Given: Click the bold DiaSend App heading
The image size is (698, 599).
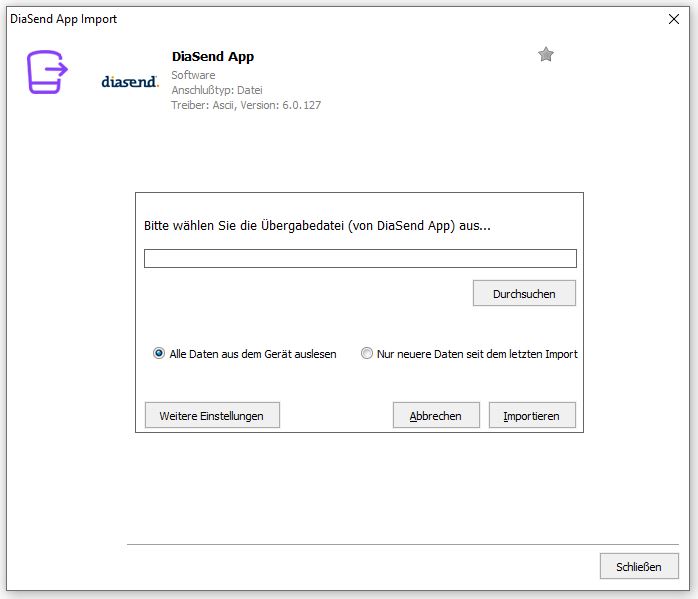Looking at the screenshot, I should pos(213,57).
